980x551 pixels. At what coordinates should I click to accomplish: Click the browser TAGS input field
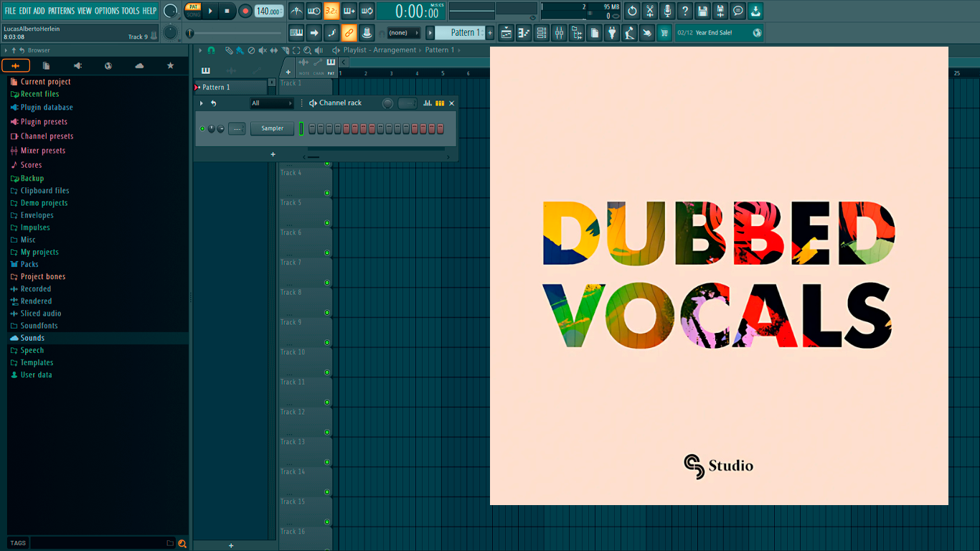tap(98, 543)
